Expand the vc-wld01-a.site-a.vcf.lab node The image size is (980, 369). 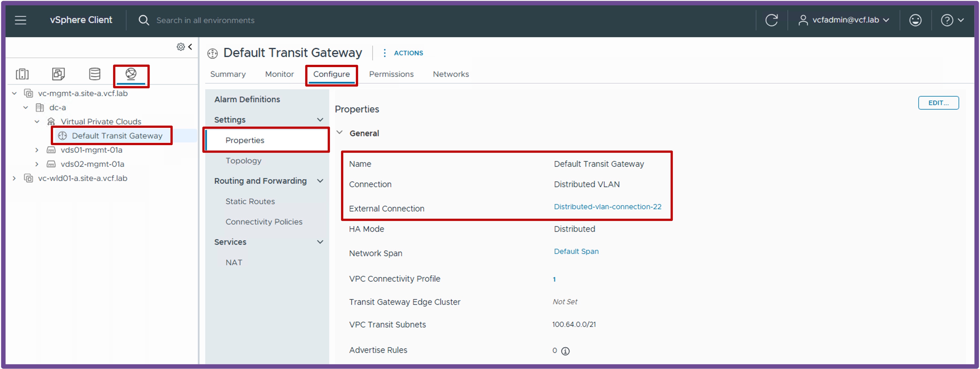point(14,178)
